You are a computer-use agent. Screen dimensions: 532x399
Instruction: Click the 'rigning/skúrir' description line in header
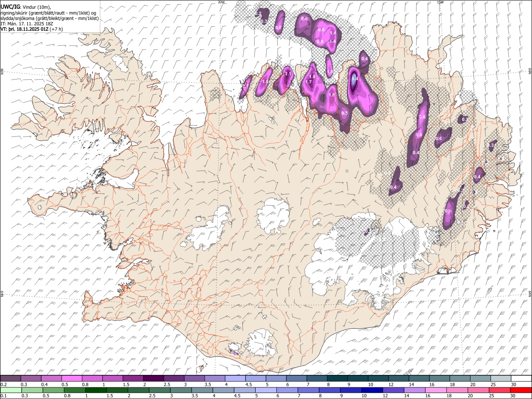pyautogui.click(x=48, y=13)
